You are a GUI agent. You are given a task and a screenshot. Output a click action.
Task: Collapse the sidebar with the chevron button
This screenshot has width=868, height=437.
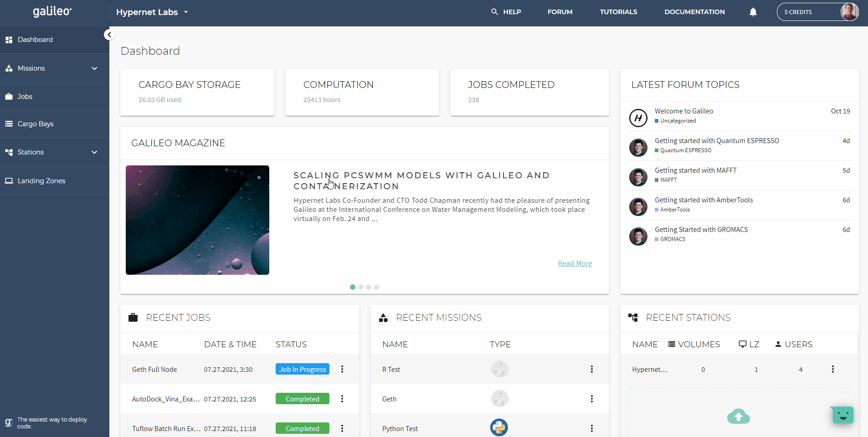pyautogui.click(x=109, y=35)
